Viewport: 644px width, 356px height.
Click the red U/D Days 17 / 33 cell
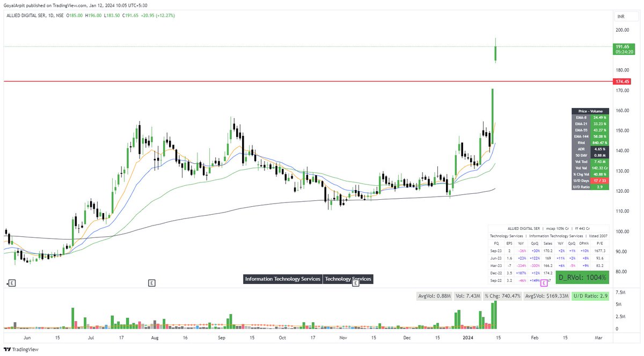coord(600,181)
